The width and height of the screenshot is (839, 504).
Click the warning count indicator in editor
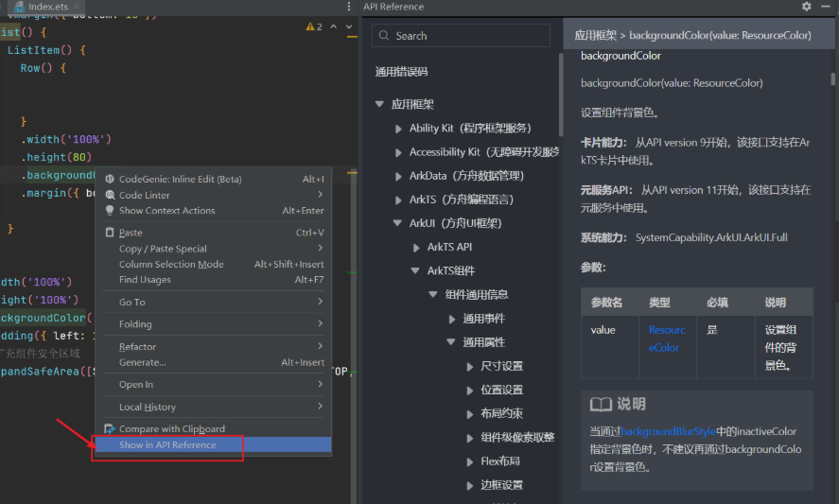[314, 26]
